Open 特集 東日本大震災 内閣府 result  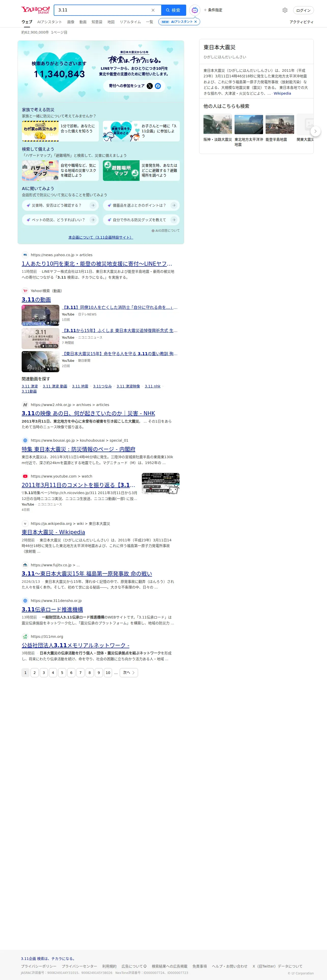(78, 449)
